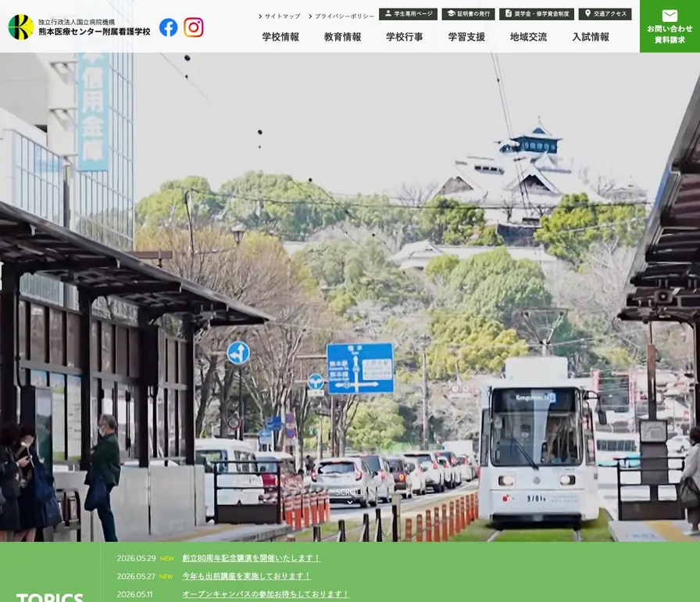Screen dimensions: 700x602
Task: Open the school's Instagram page icon
Action: click(194, 27)
